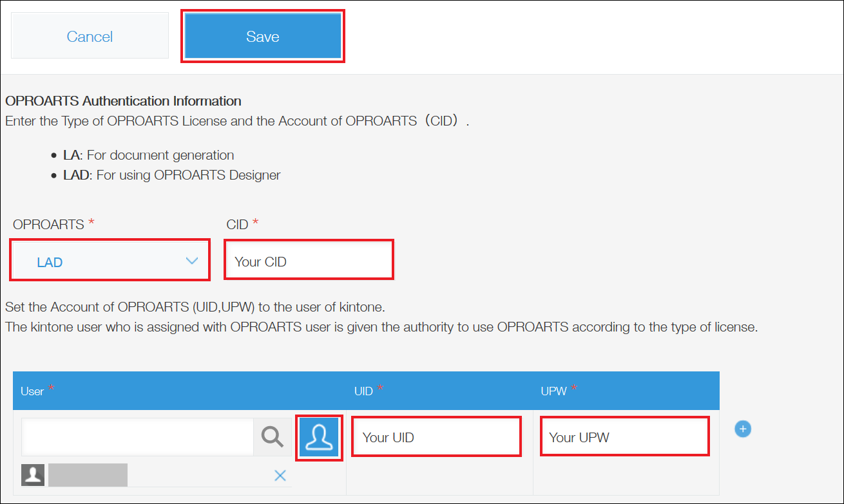
Task: Click the 'OPROARTS Authentication Information' heading
Action: tap(123, 101)
